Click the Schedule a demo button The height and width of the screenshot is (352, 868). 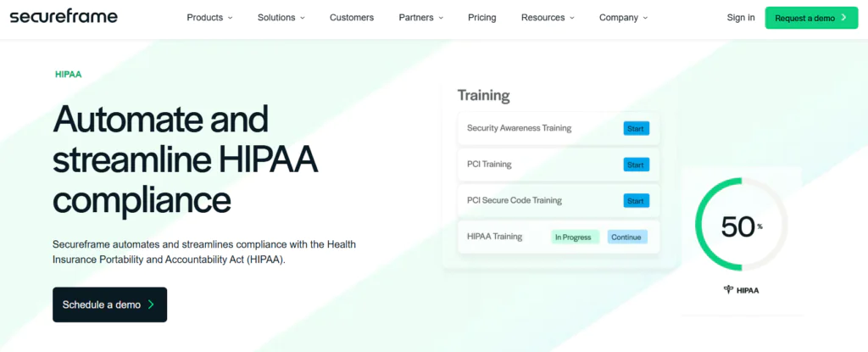[x=109, y=305]
